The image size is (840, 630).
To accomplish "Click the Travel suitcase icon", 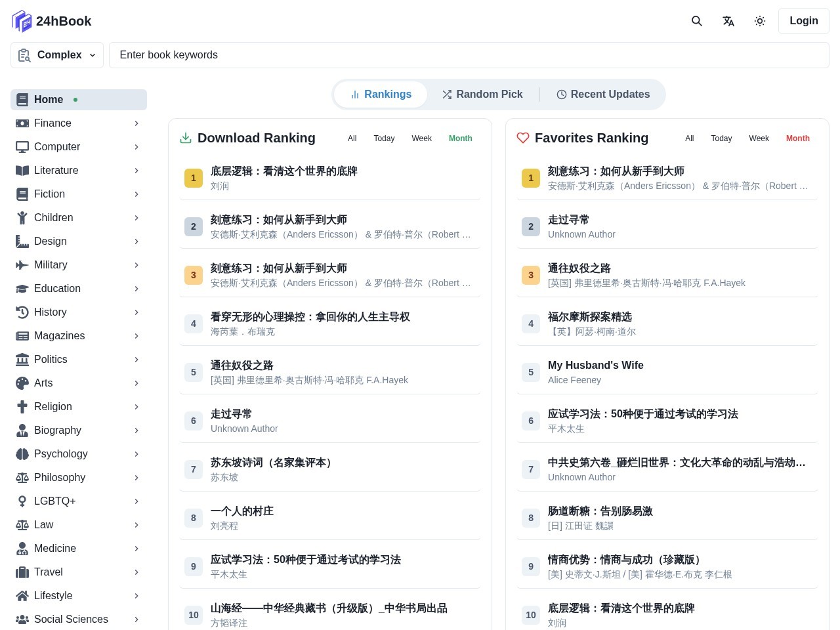I will click(22, 572).
